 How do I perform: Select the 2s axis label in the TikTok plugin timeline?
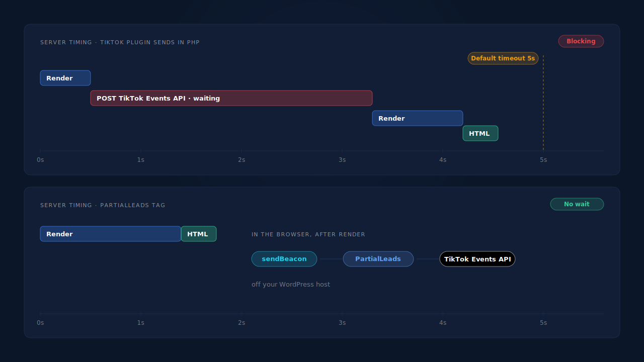point(242,160)
